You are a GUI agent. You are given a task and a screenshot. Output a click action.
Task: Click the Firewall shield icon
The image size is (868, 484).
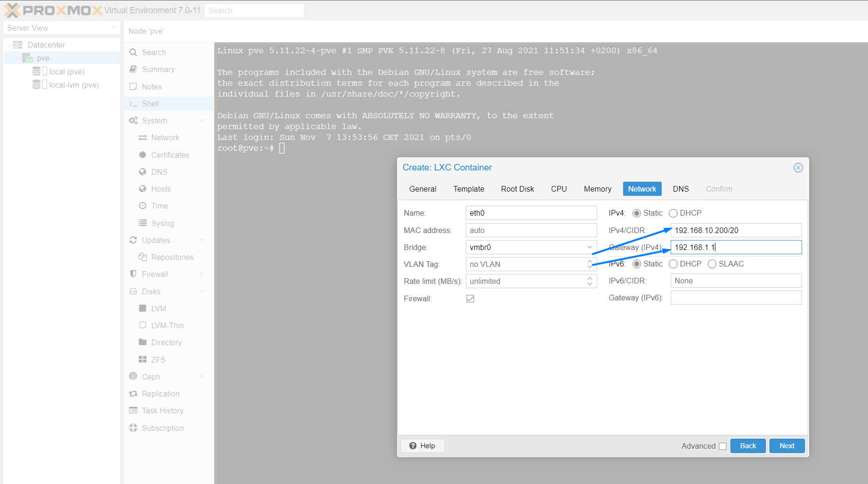coord(133,274)
